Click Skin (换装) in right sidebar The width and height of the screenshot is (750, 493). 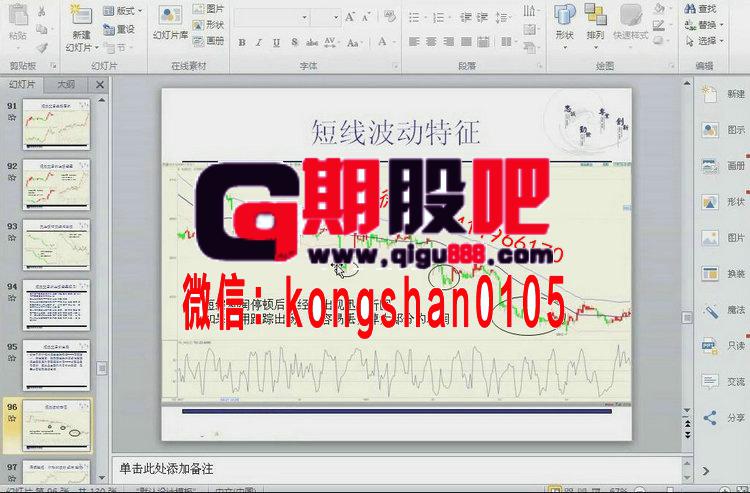tap(723, 274)
